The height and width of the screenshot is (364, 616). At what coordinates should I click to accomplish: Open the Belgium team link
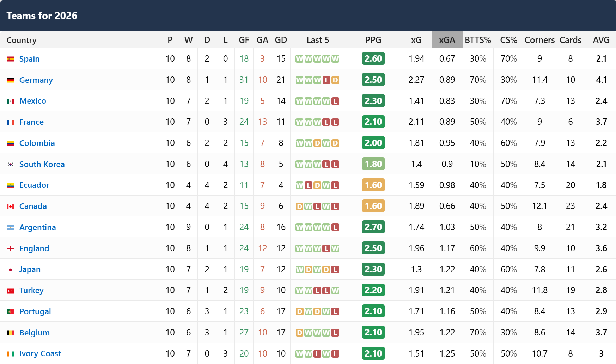[35, 333]
